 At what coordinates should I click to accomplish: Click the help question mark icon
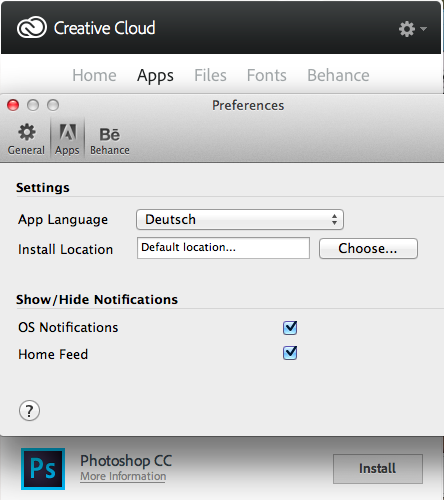point(29,411)
